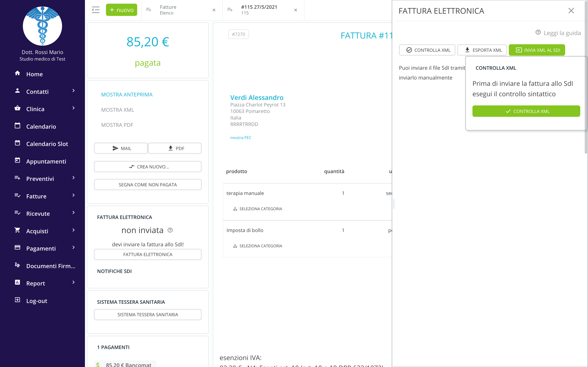This screenshot has width=588, height=367.
Task: Click the Calendario Slot sidebar icon
Action: (17, 143)
